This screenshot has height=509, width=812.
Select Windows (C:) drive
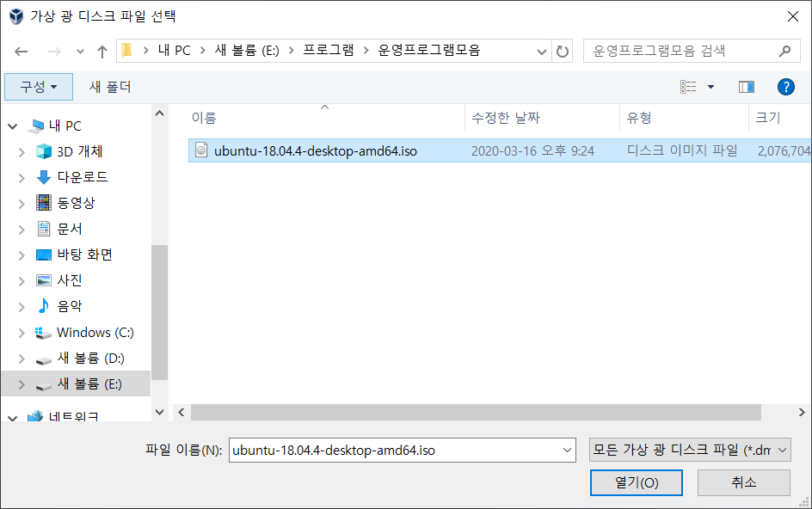pos(95,333)
